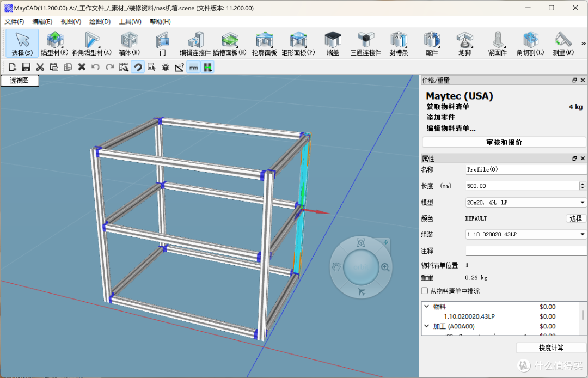Undo the last action

[x=96, y=67]
